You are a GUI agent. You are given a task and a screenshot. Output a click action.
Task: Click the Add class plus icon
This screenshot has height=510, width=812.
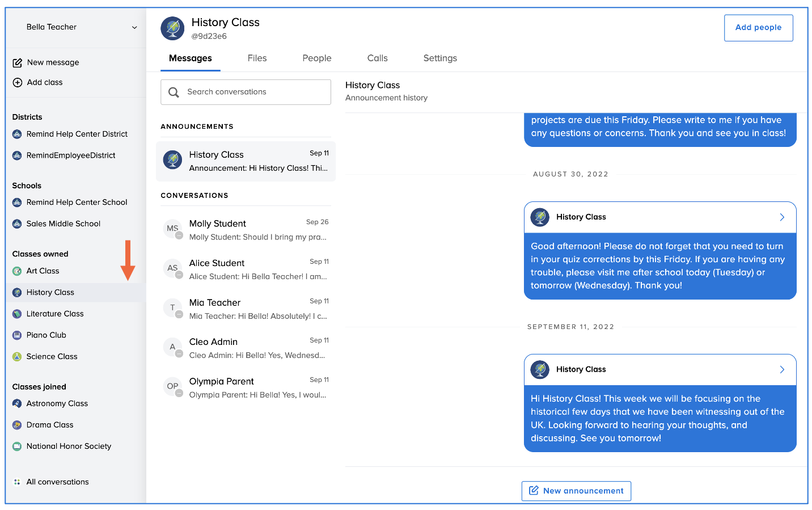click(18, 83)
